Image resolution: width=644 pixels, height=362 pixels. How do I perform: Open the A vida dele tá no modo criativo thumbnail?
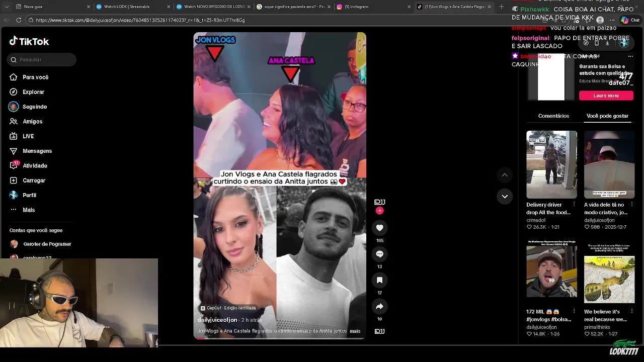609,164
